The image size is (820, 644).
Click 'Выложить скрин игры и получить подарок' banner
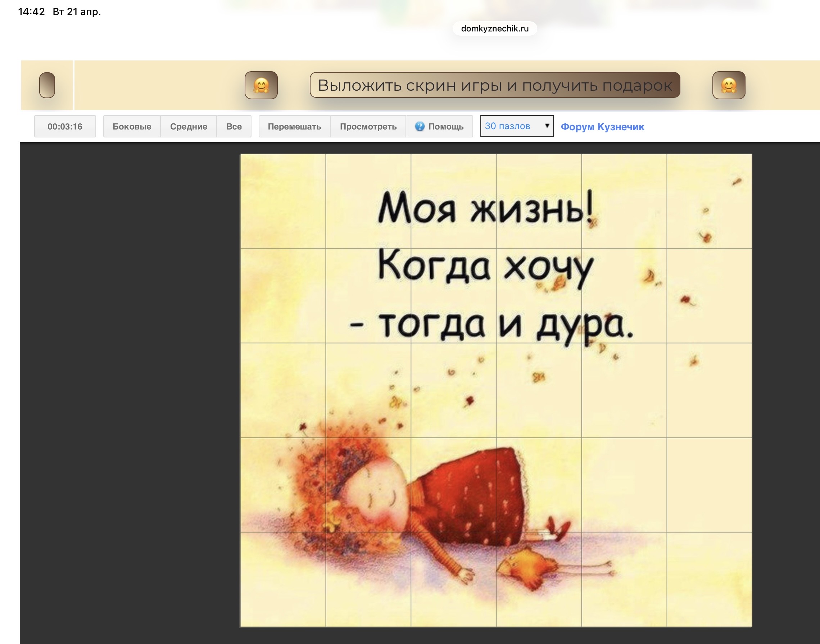[x=495, y=85]
